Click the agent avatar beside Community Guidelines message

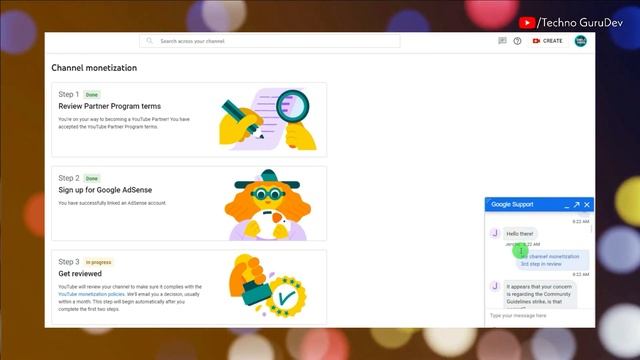(495, 286)
